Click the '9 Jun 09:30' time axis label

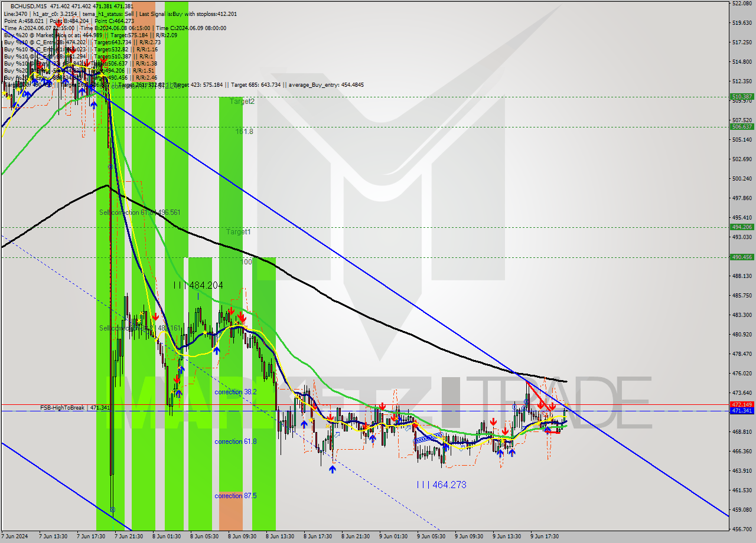click(x=469, y=537)
